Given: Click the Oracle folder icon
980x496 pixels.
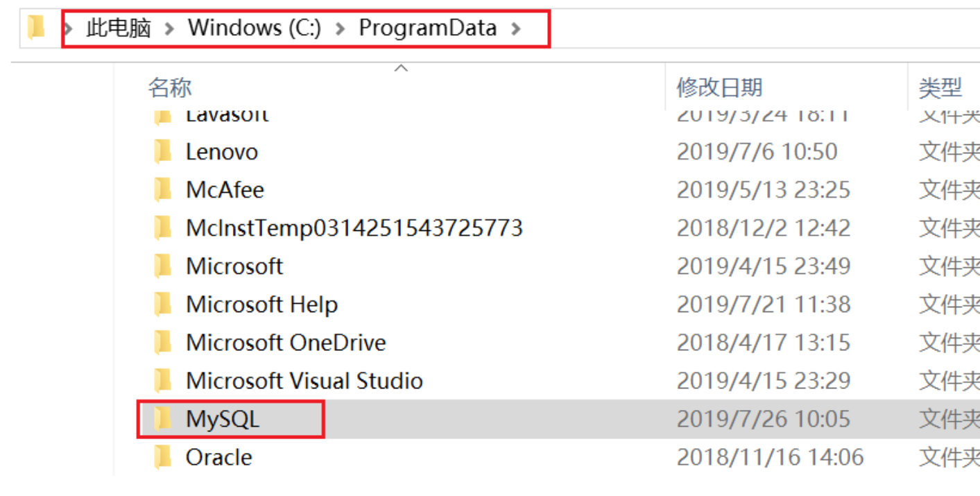Looking at the screenshot, I should click(162, 456).
